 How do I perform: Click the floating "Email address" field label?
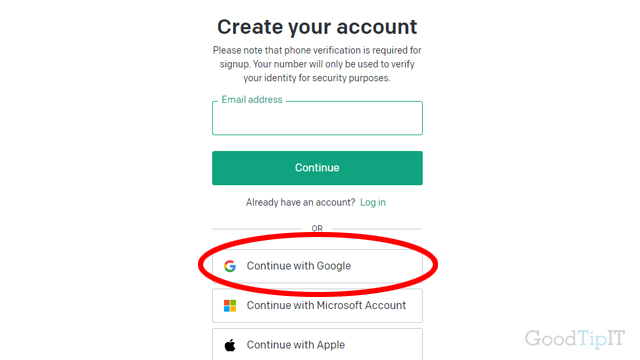[252, 100]
